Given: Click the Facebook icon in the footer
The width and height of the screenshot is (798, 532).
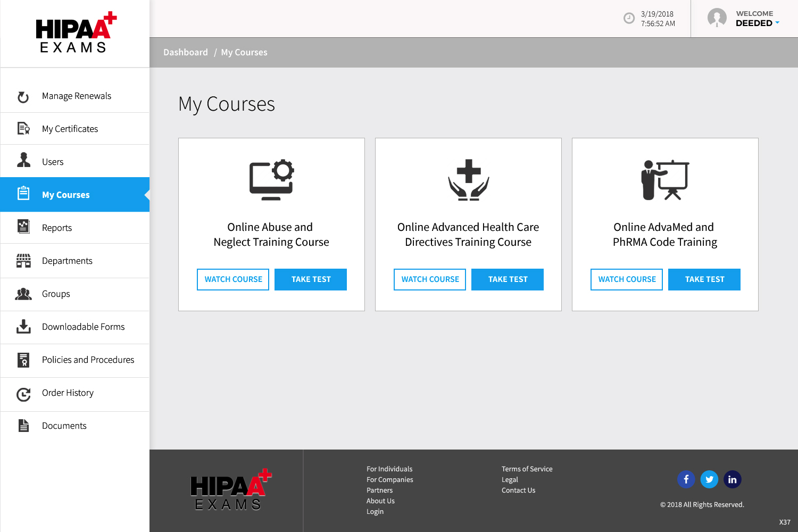Looking at the screenshot, I should point(686,479).
